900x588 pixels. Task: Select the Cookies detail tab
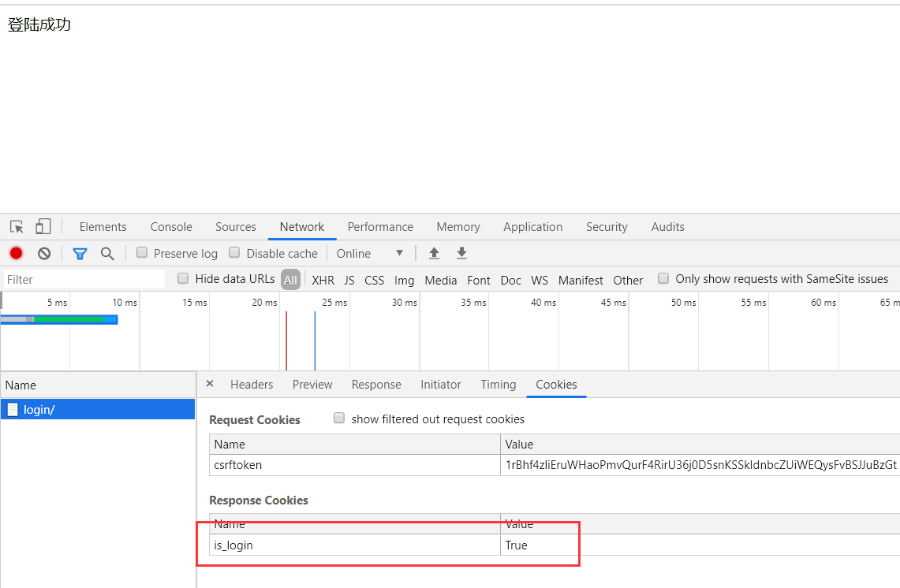click(556, 385)
